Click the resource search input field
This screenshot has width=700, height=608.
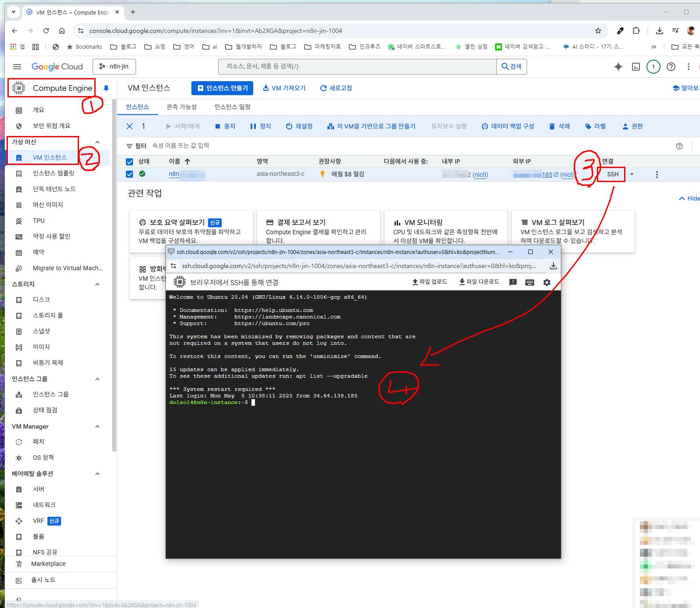[x=357, y=66]
